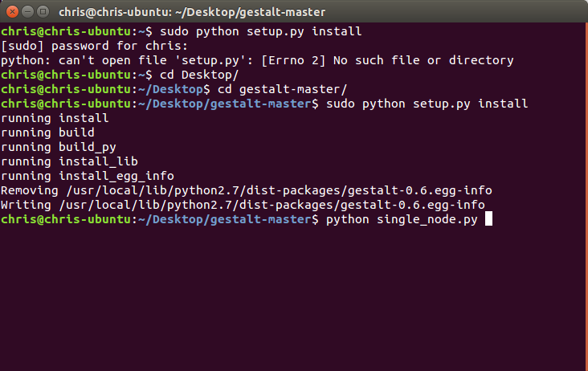This screenshot has width=588, height=371.
Task: Click the cd Desktop/ command
Action: point(199,75)
